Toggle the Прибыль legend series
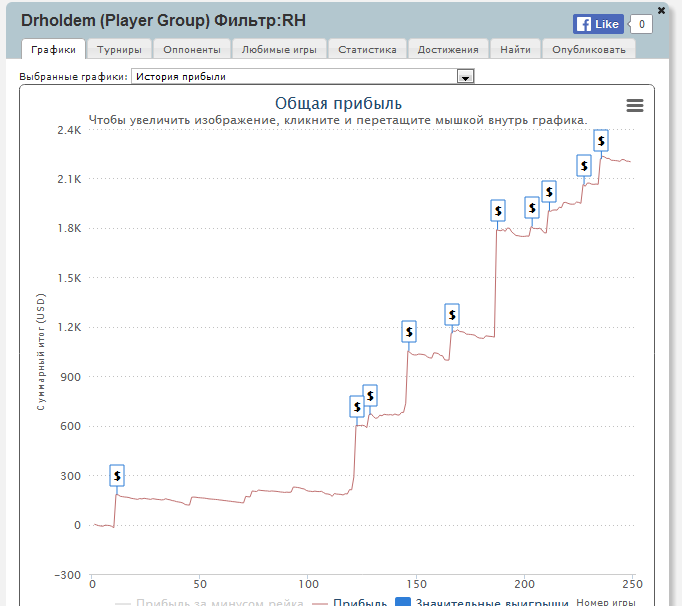Viewport: 682px width, 606px height. [350, 602]
